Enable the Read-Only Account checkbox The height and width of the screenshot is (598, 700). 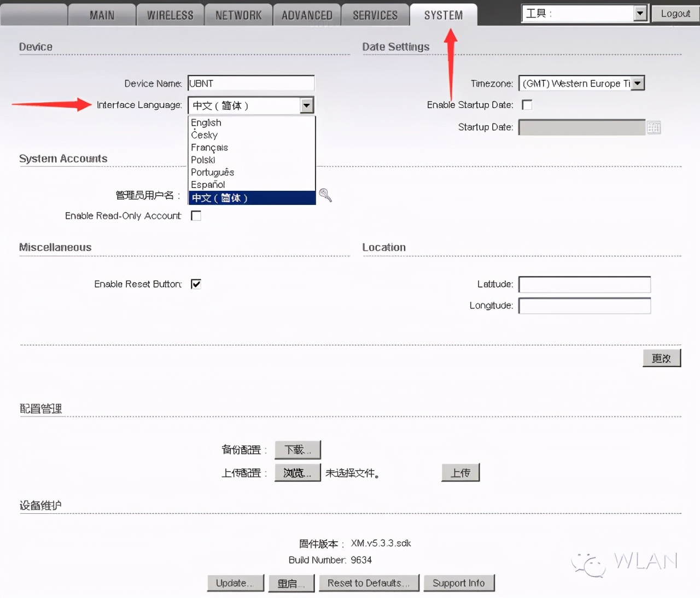pyautogui.click(x=196, y=216)
